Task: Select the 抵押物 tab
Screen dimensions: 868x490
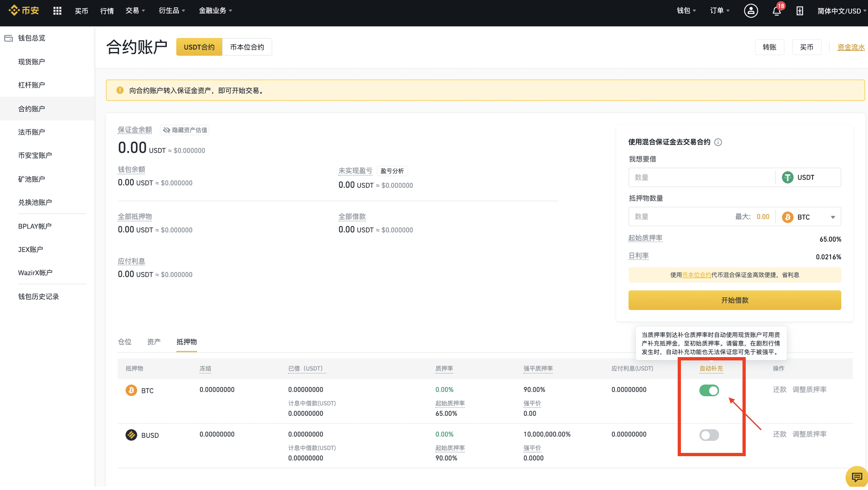Action: [187, 342]
